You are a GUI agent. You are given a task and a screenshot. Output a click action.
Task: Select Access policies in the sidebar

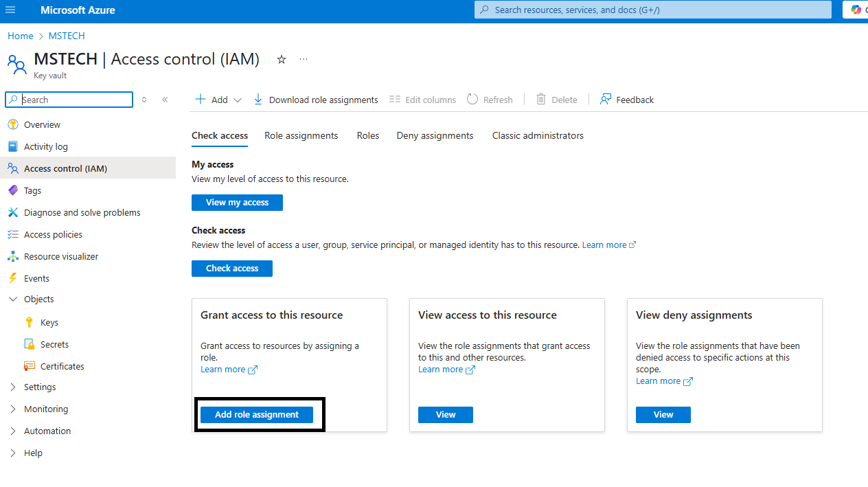(x=52, y=234)
